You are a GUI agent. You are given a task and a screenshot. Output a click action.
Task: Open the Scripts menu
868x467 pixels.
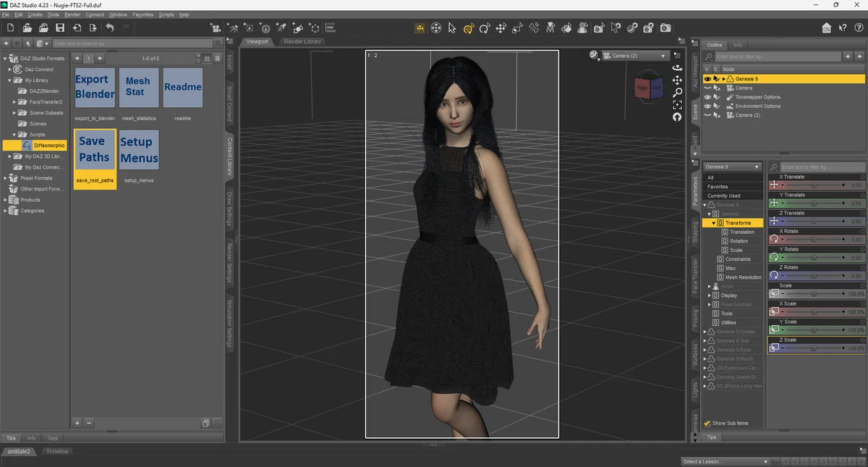(166, 14)
